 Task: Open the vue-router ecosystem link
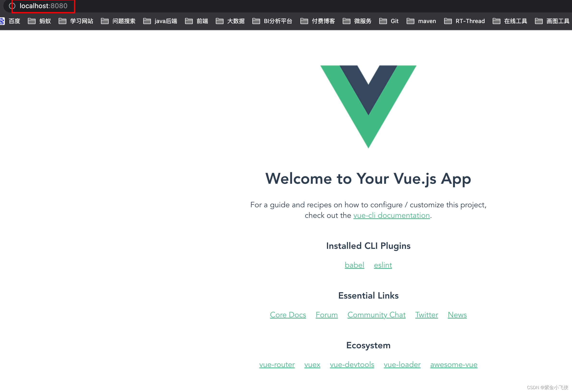[x=277, y=364]
